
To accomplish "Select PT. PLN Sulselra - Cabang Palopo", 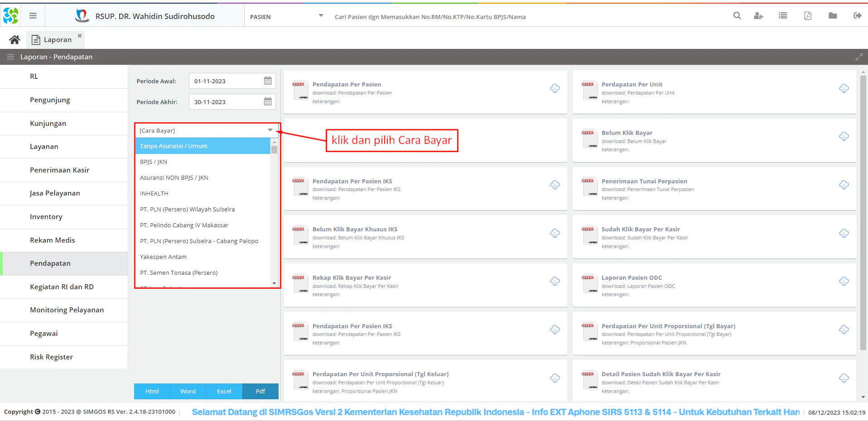I will [203, 241].
